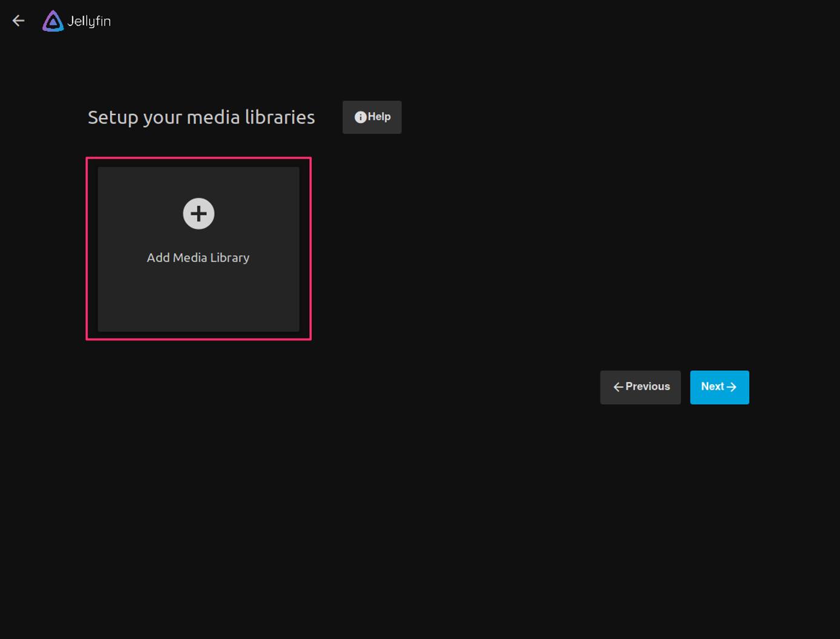Proceed with the blue Next button

coord(719,387)
